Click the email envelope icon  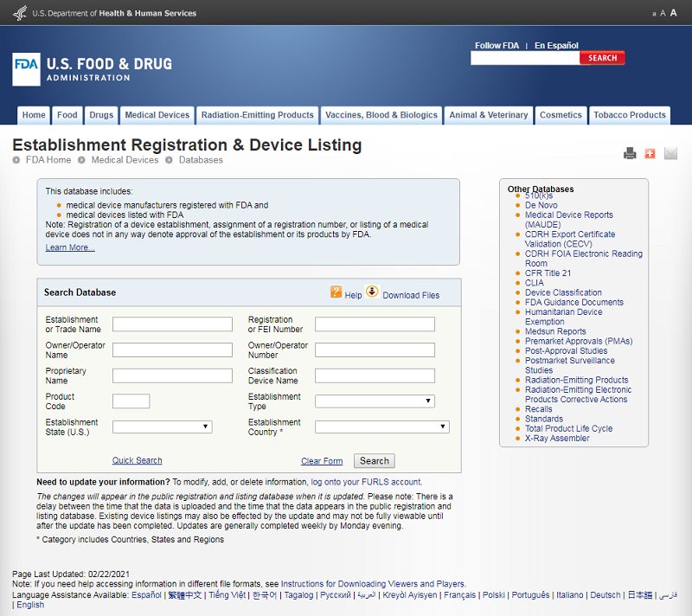670,154
